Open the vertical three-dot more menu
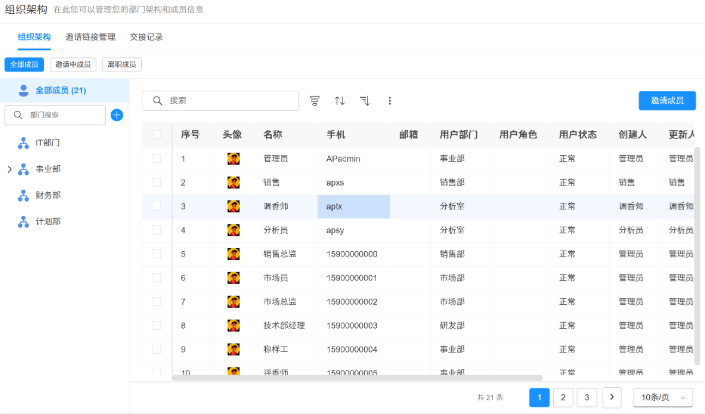This screenshot has width=705, height=414. 390,101
